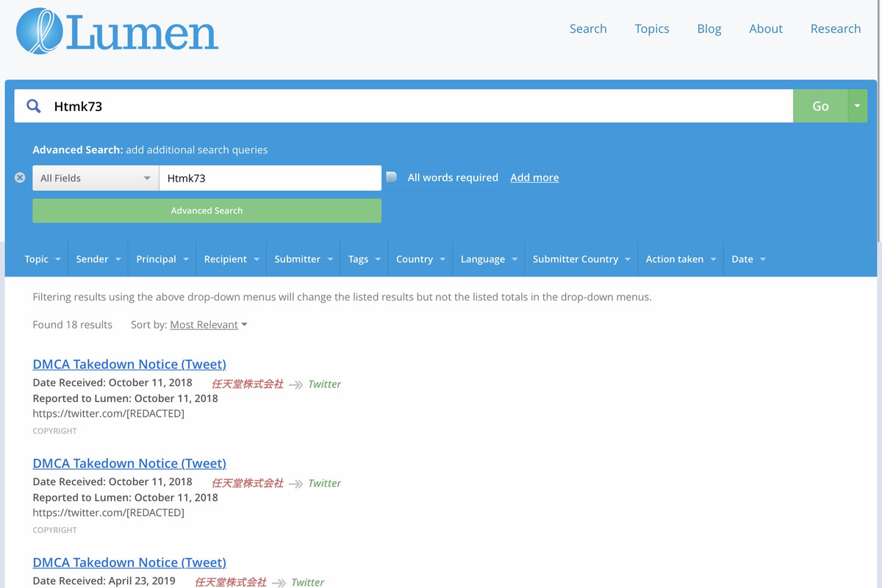Click the second result's 任天堂株式会社 sender
The image size is (882, 588).
(247, 483)
